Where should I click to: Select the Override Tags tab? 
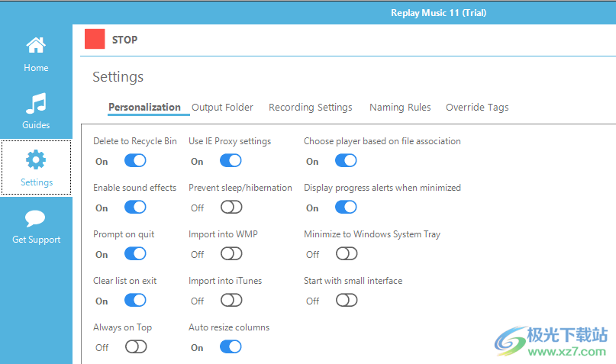(477, 108)
